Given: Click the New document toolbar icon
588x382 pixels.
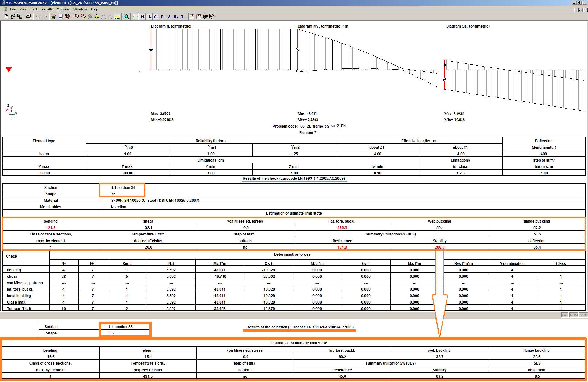Looking at the screenshot, I should point(6,17).
